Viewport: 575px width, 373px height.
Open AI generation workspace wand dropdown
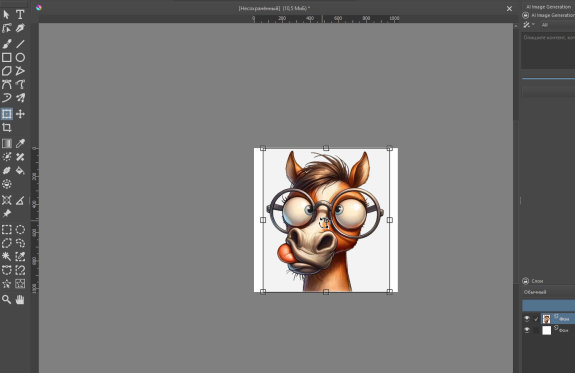[528, 25]
